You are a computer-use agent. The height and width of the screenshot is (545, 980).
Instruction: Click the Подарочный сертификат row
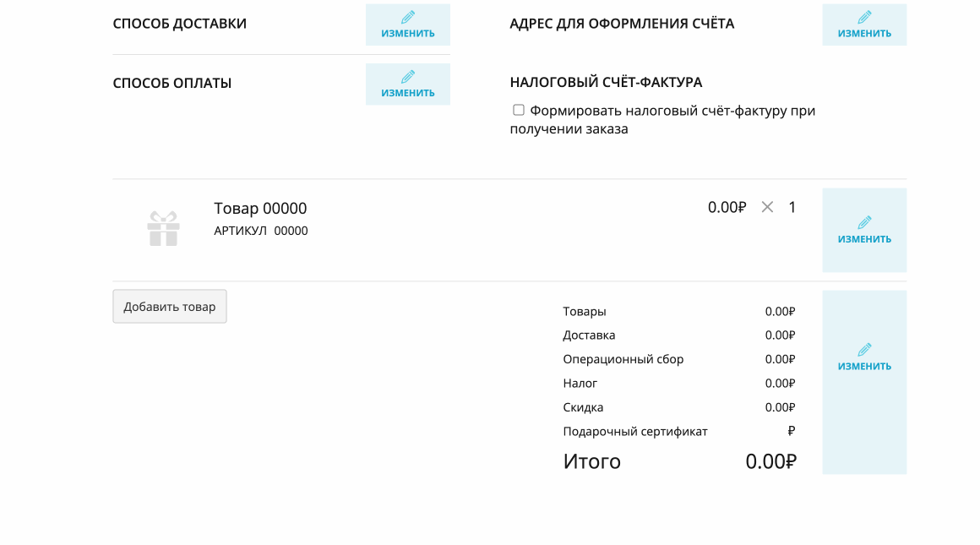(678, 431)
